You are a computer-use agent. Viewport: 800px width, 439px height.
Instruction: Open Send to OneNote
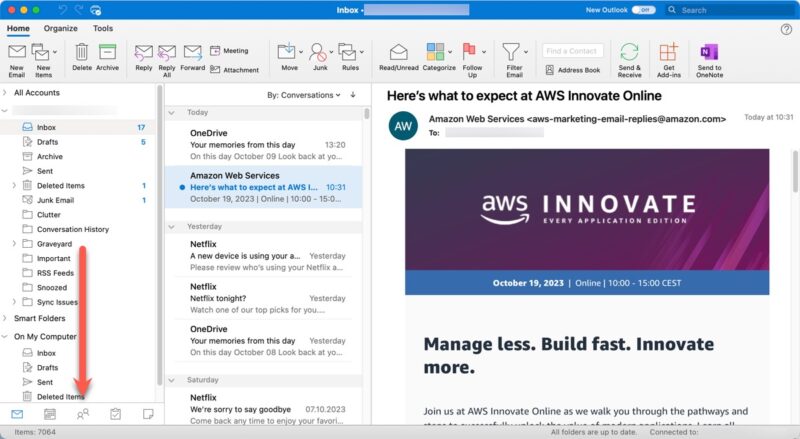709,55
